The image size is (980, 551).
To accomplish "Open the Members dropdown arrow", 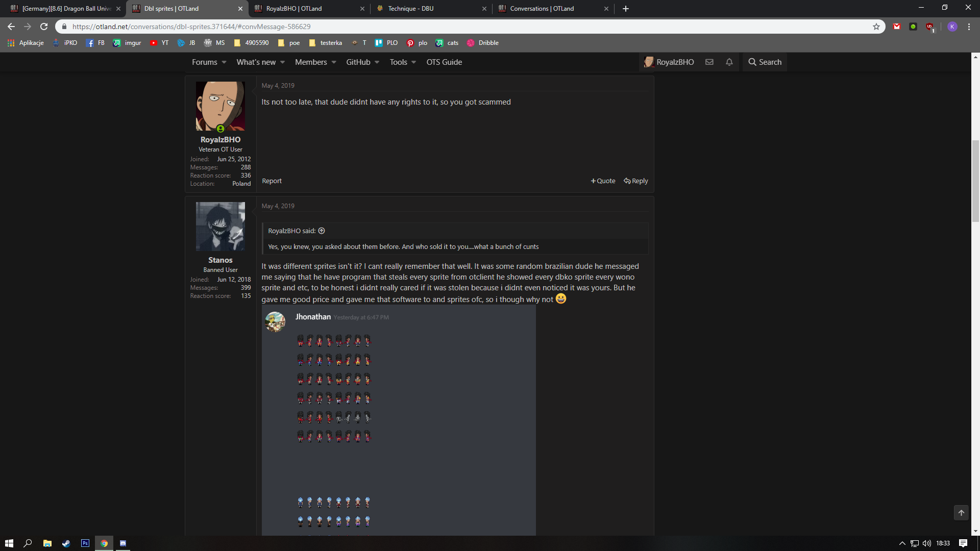I will click(334, 62).
